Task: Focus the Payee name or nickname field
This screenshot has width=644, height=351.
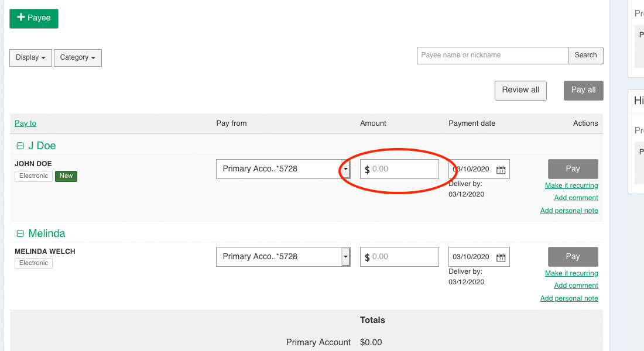Action: (492, 56)
